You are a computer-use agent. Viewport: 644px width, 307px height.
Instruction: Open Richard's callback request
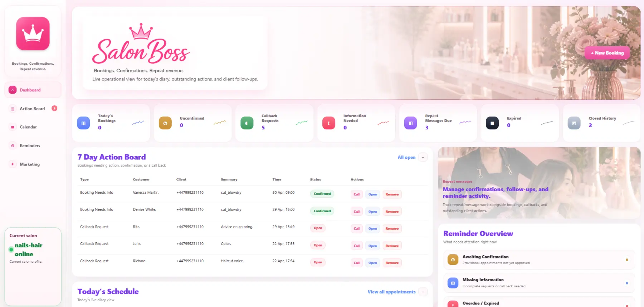(x=373, y=263)
